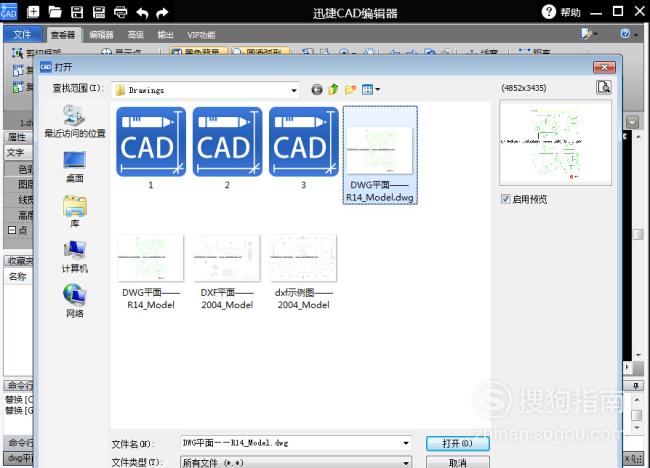Expand the 文件名 dropdown arrow

(406, 443)
